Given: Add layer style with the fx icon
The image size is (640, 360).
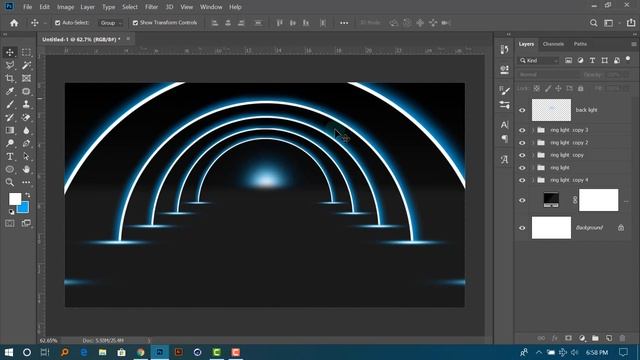Looking at the screenshot, I should (x=555, y=338).
